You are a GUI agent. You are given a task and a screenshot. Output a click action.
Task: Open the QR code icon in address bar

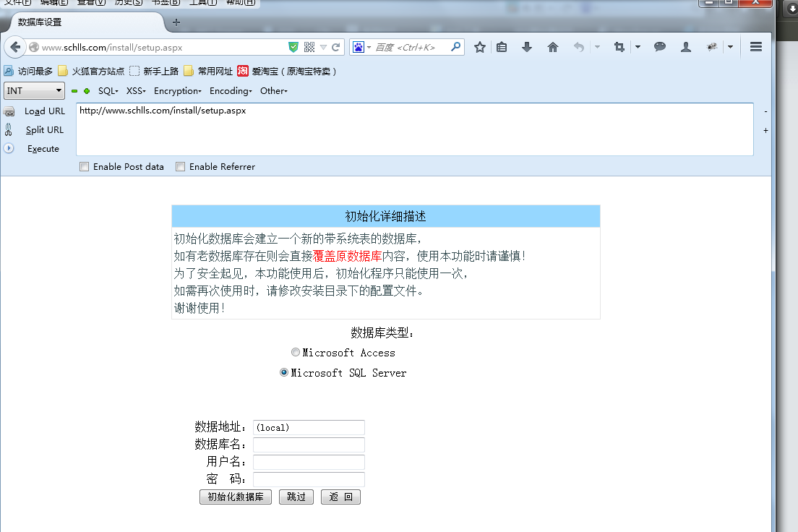coord(309,48)
